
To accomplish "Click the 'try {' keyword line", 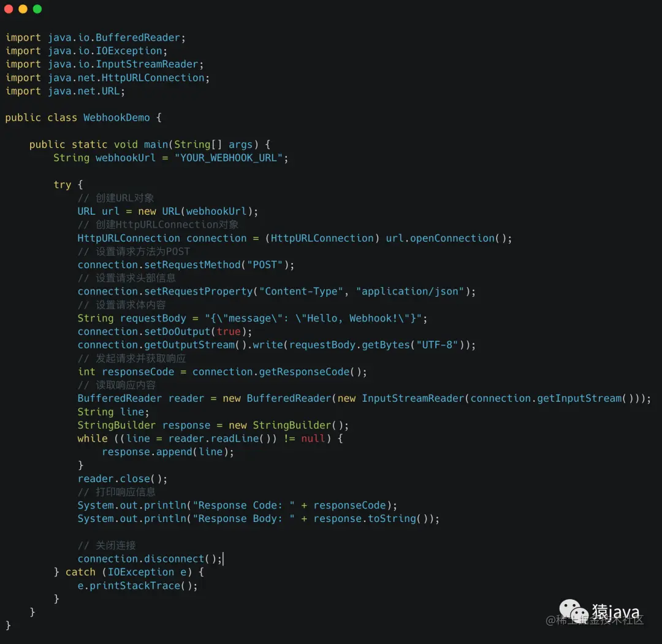I will (x=68, y=185).
